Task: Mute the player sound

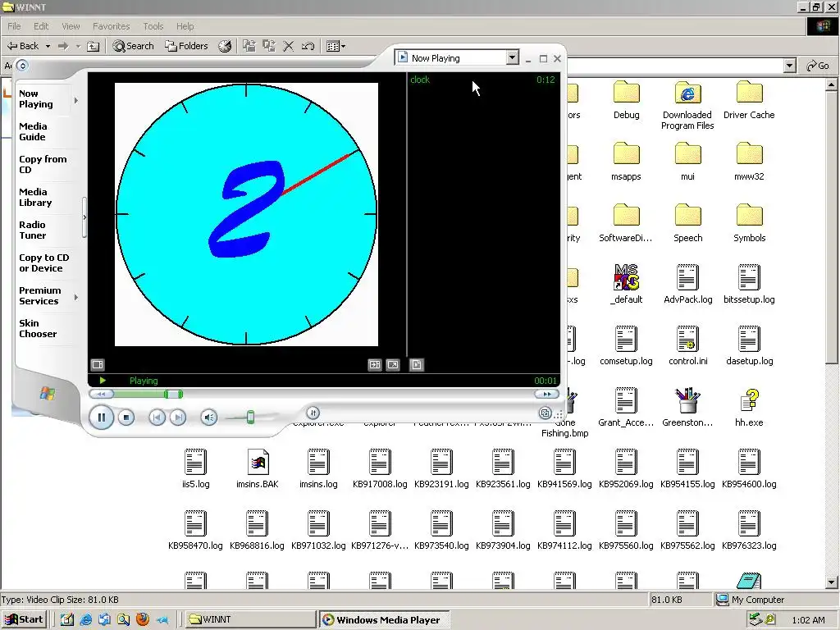Action: tap(209, 418)
